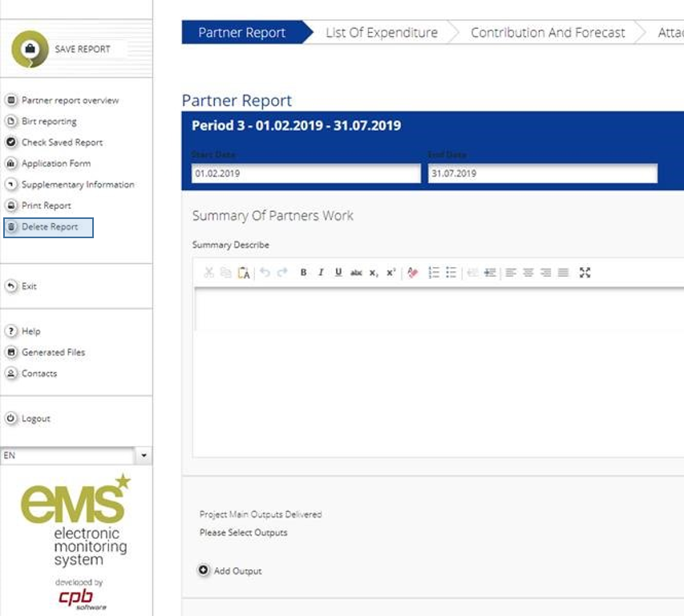Apply italic formatting in the summary editor
The image size is (684, 616).
(x=321, y=273)
